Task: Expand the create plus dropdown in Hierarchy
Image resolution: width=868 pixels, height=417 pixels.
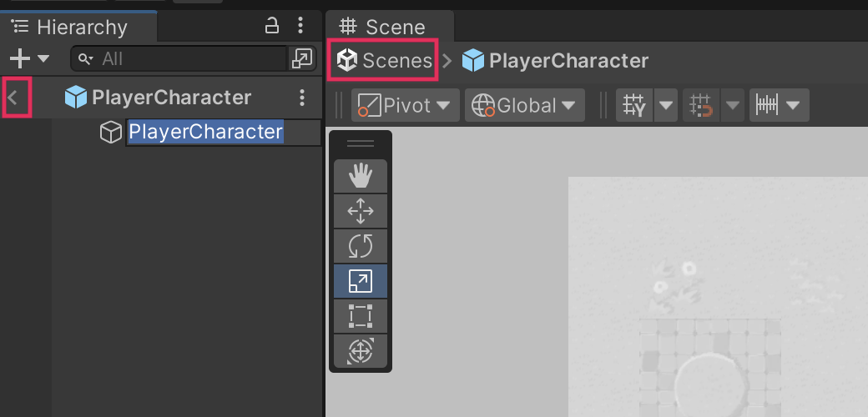Action: 29,58
